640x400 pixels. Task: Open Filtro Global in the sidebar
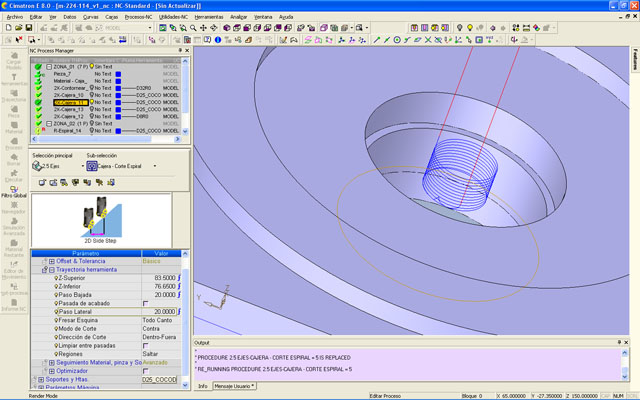pyautogui.click(x=15, y=190)
